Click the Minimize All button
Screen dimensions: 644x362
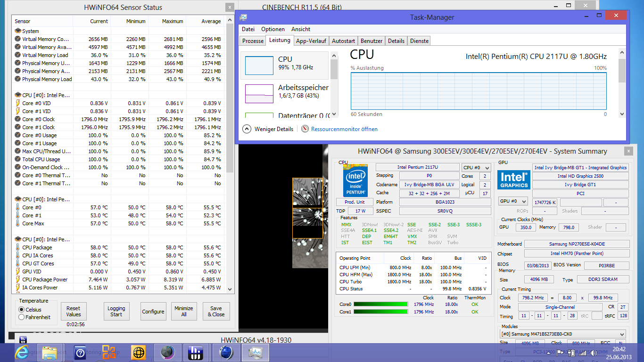coord(184,312)
